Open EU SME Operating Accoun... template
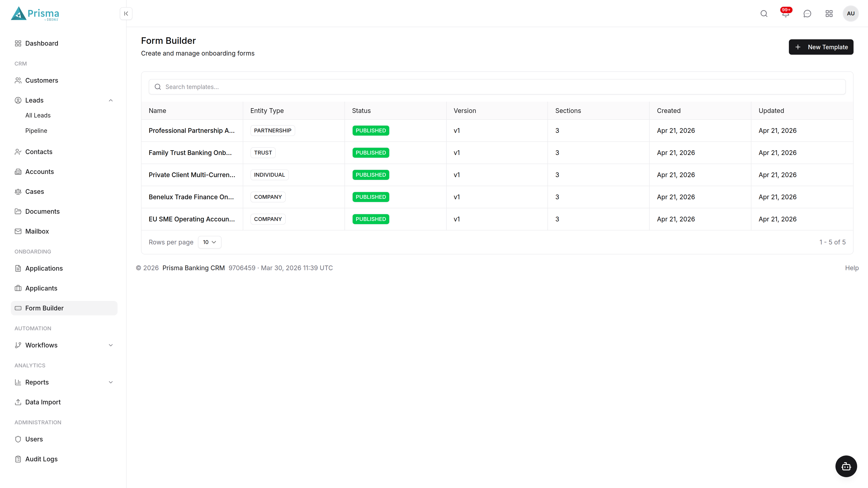Screen dimensions: 868x488 coord(191,219)
